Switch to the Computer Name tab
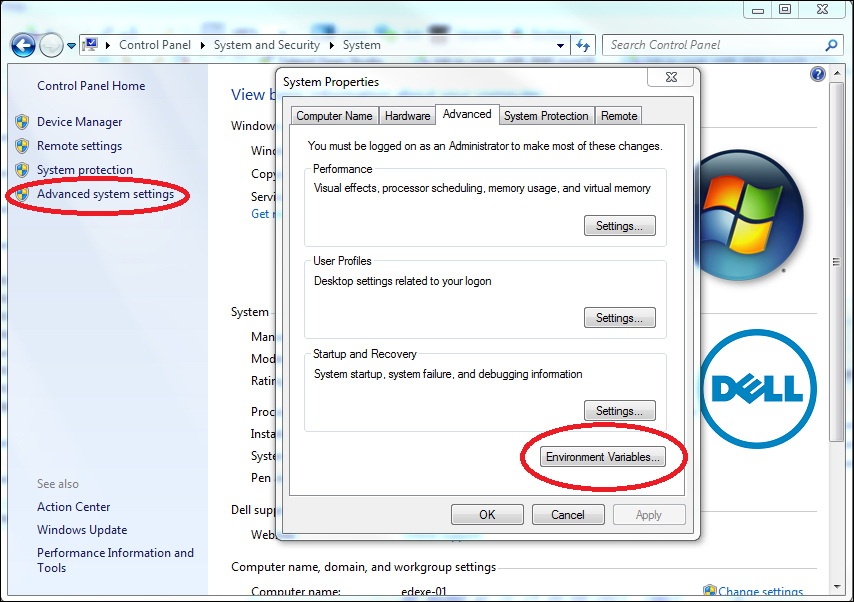 [x=334, y=116]
